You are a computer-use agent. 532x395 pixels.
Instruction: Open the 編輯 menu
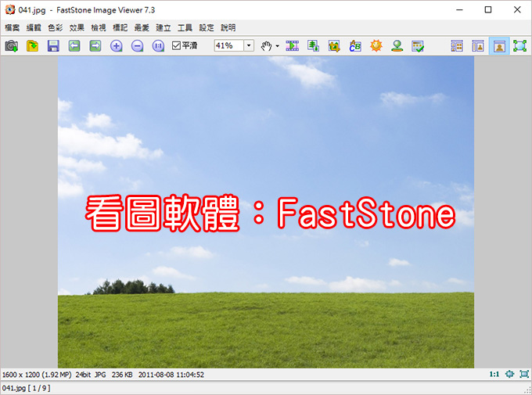point(34,27)
